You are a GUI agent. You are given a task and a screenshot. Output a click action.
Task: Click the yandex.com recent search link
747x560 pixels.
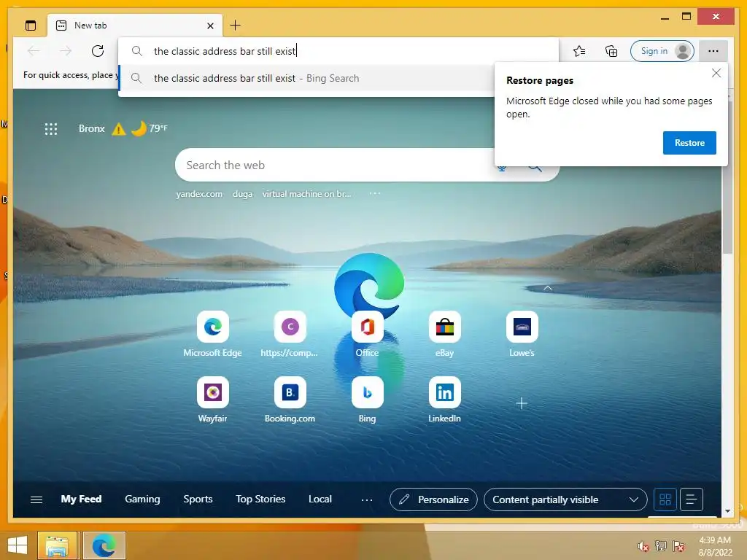[x=199, y=194]
